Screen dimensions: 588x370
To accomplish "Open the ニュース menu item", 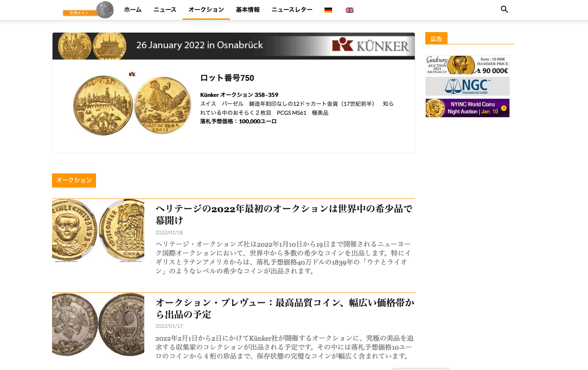I will click(x=165, y=10).
